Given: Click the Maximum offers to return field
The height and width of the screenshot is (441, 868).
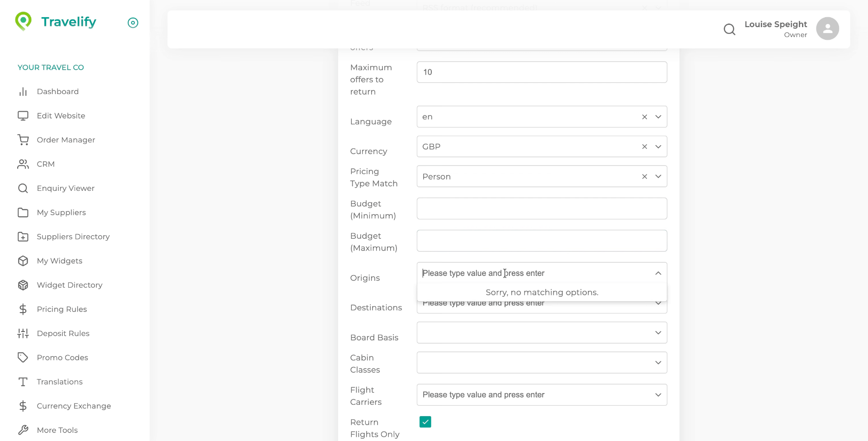Looking at the screenshot, I should coord(542,72).
